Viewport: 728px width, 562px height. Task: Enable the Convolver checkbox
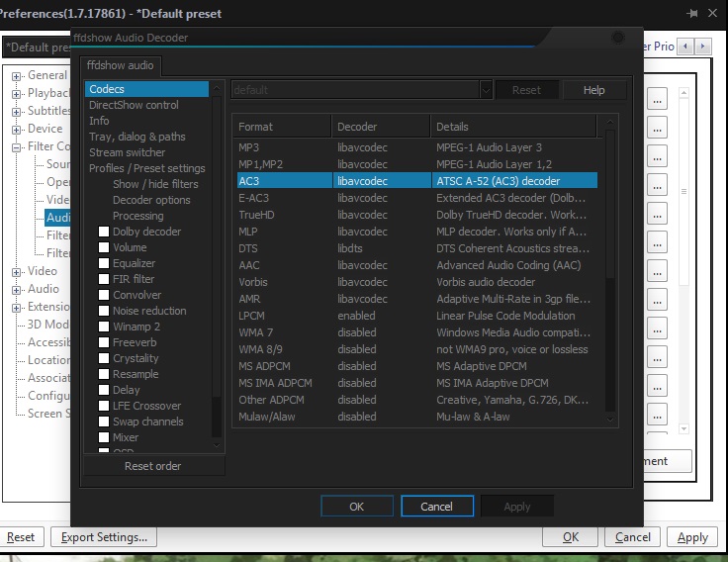(x=104, y=295)
